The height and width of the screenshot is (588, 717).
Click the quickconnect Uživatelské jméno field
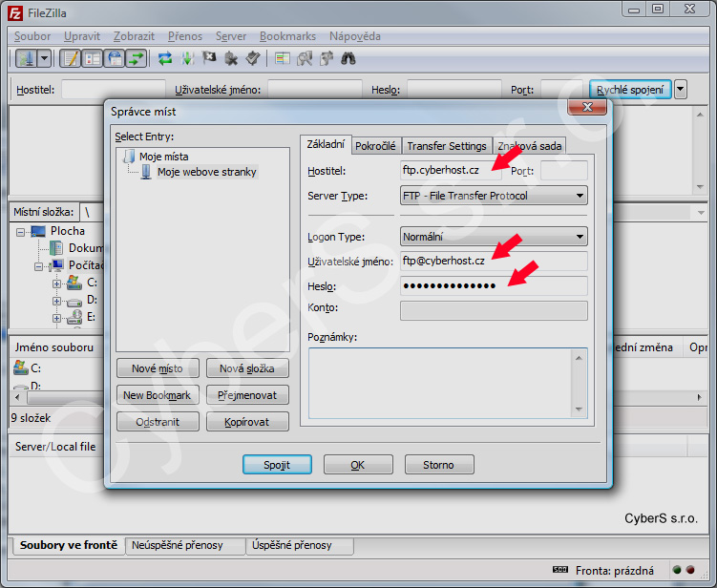(x=315, y=90)
